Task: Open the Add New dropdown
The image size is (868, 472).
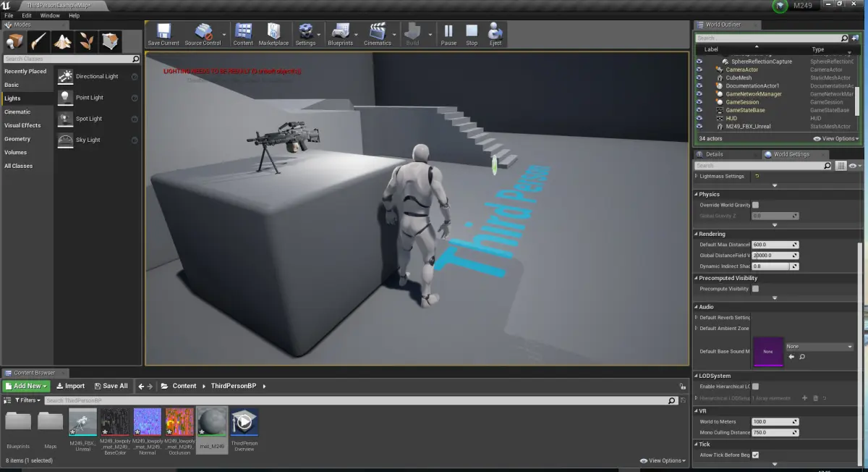Action: tap(26, 386)
